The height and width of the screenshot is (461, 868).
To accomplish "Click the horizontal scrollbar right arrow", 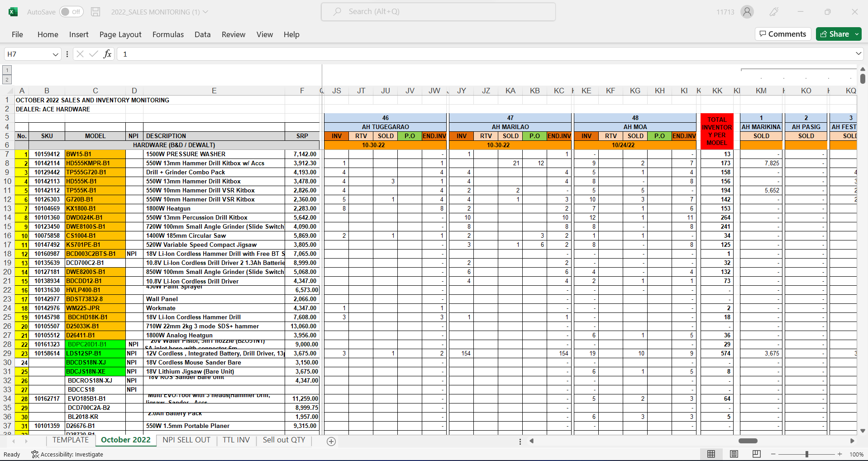I will [852, 441].
